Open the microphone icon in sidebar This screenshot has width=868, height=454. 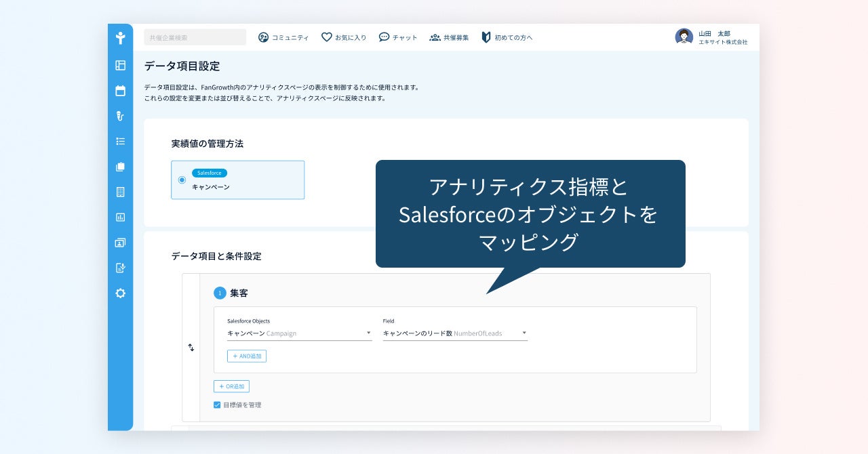(x=120, y=116)
